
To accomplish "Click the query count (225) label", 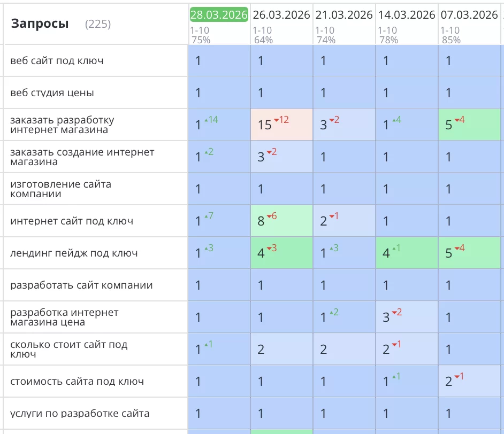I will (98, 24).
